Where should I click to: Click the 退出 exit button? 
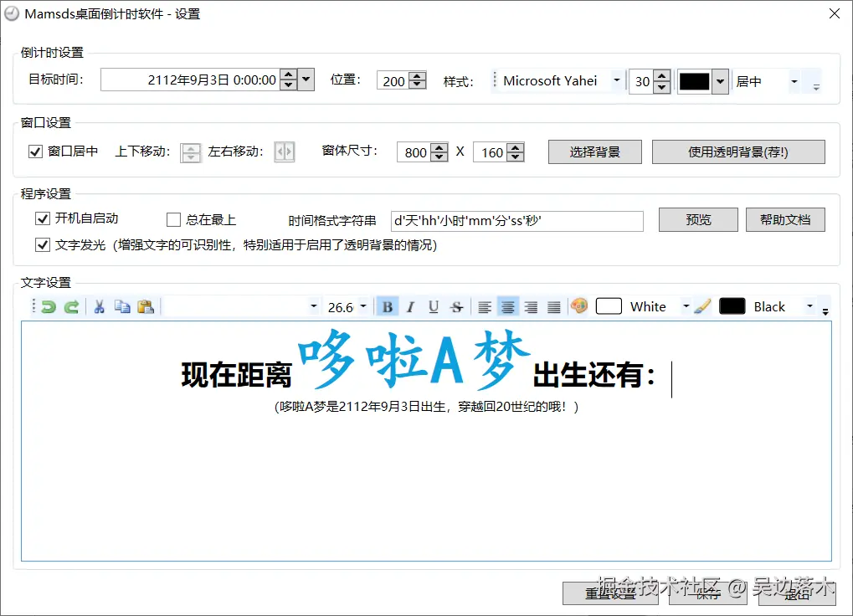pos(797,593)
